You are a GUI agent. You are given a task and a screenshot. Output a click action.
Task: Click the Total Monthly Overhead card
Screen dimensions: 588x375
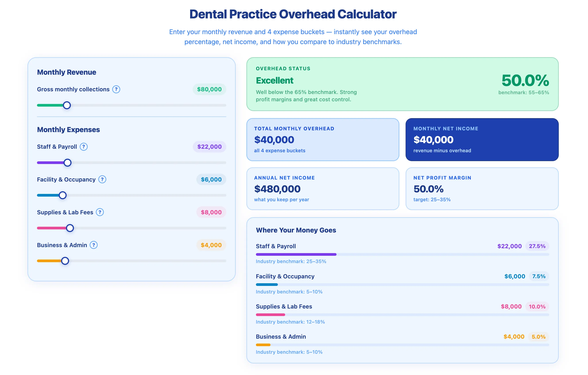tap(323, 140)
